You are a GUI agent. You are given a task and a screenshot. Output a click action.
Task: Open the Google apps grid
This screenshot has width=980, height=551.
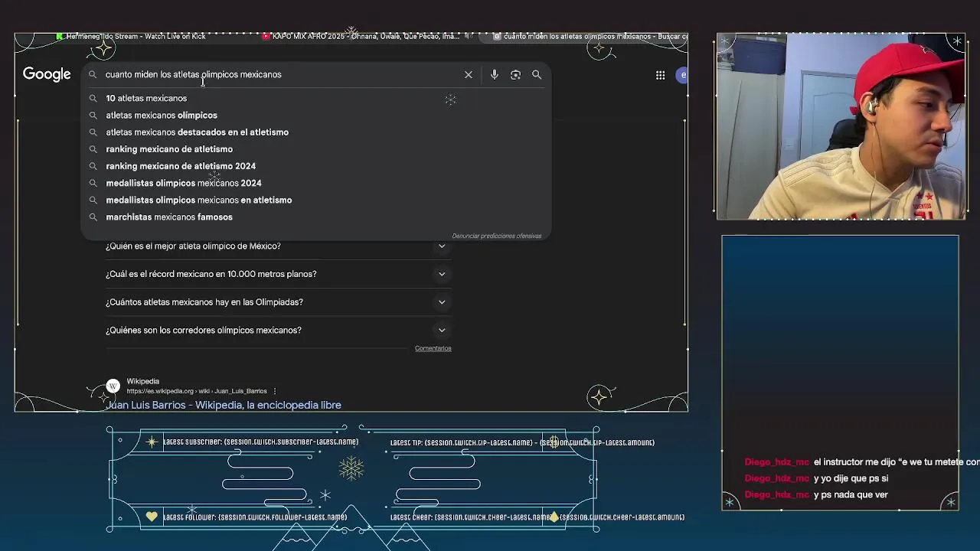pos(660,74)
